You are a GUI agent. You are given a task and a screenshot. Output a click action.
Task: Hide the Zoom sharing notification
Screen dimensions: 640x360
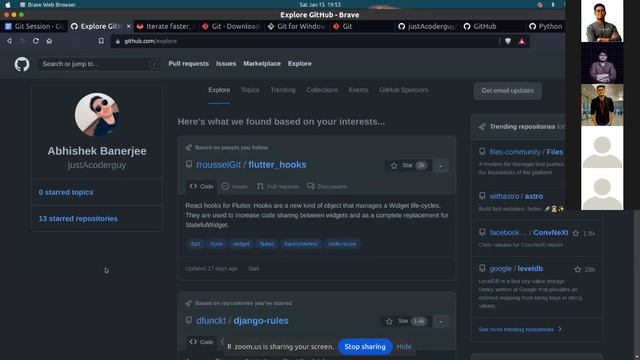click(x=404, y=347)
